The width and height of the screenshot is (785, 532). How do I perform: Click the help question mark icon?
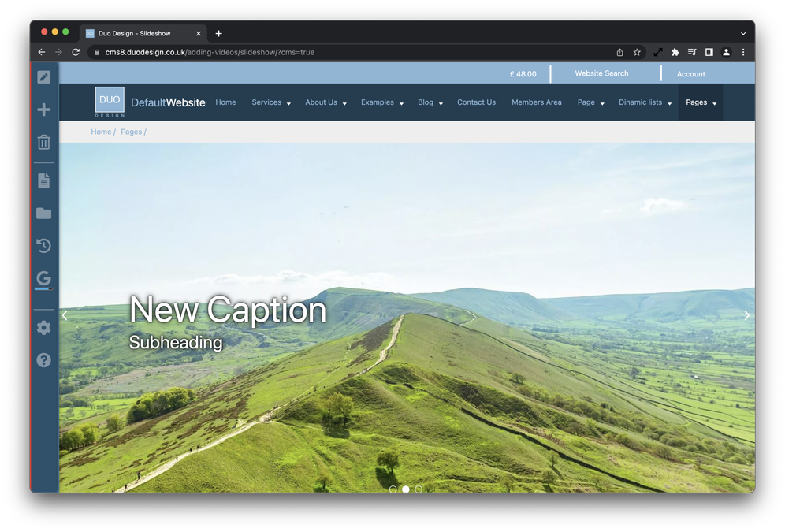[44, 360]
